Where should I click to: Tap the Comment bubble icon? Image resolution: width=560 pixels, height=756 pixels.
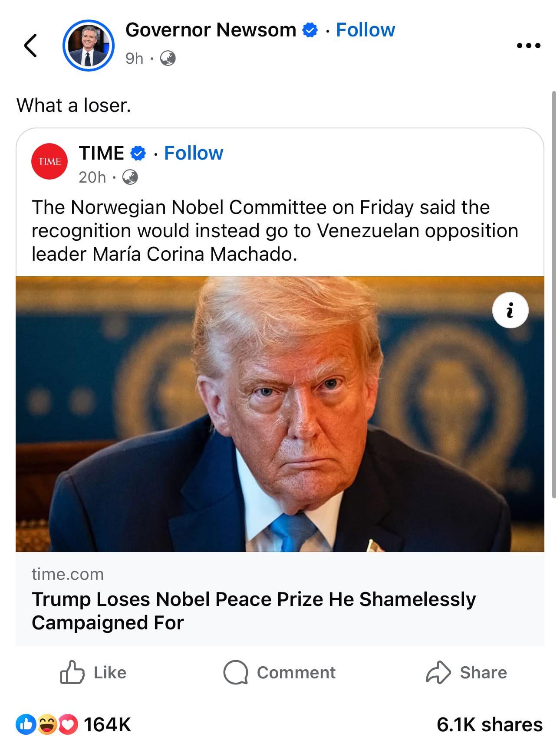coord(236,672)
